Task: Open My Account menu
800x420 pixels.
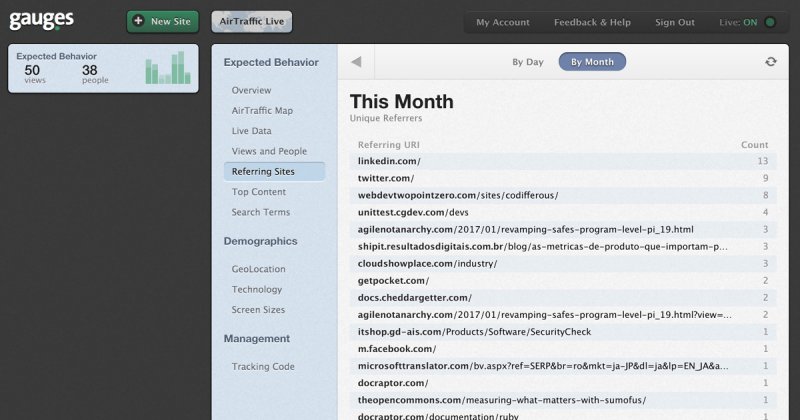Action: pyautogui.click(x=503, y=22)
